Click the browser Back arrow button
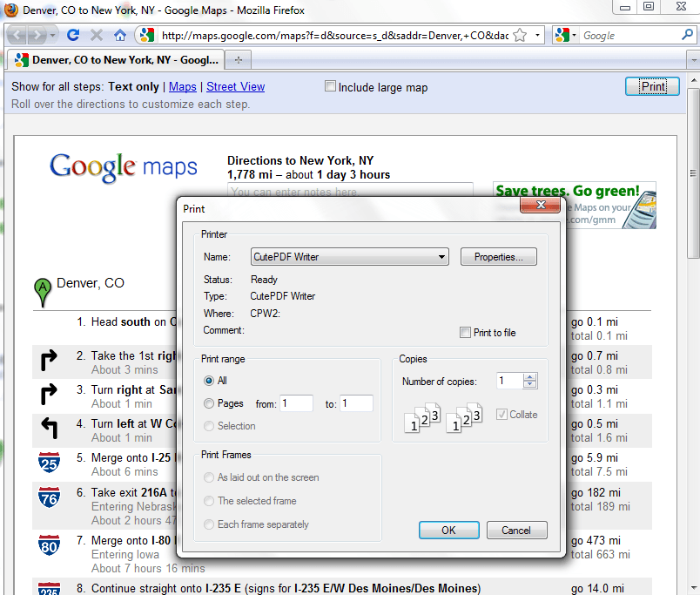The width and height of the screenshot is (700, 595). pos(17,36)
